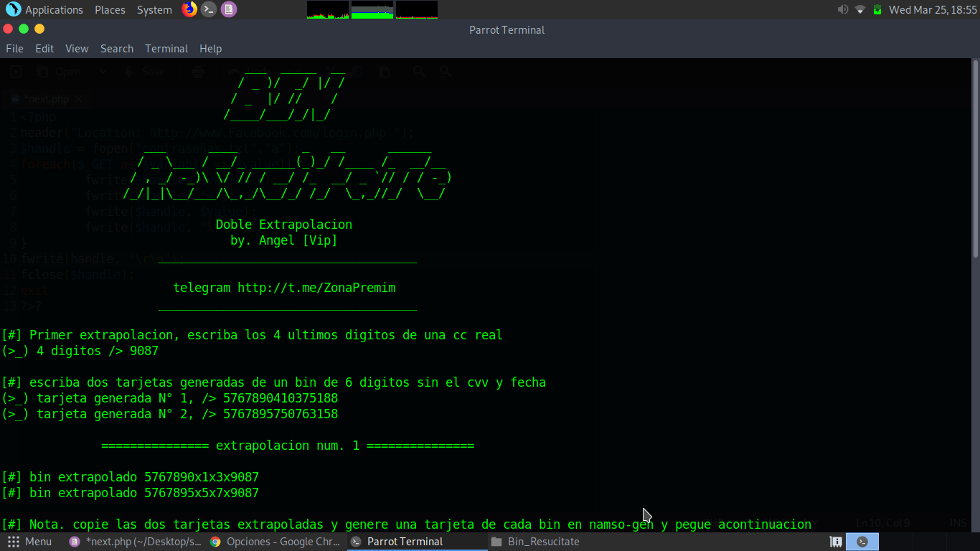Click the CPU usage graph in the top panel
This screenshot has width=980, height=551.
click(x=327, y=9)
